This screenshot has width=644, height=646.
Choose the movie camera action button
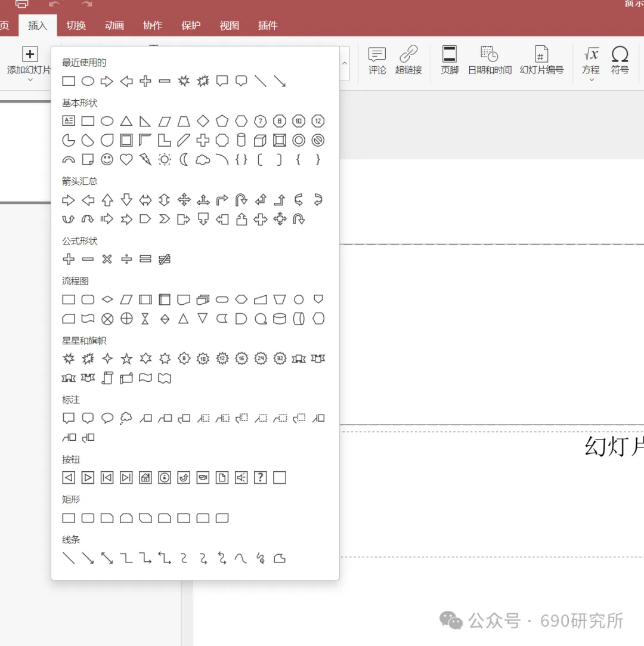pos(203,478)
